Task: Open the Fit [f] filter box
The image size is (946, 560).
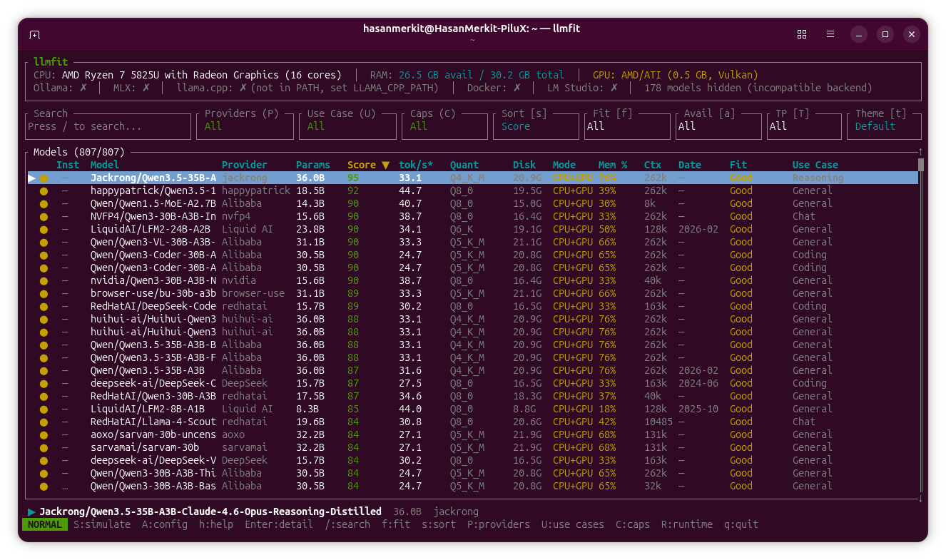Action: (627, 126)
